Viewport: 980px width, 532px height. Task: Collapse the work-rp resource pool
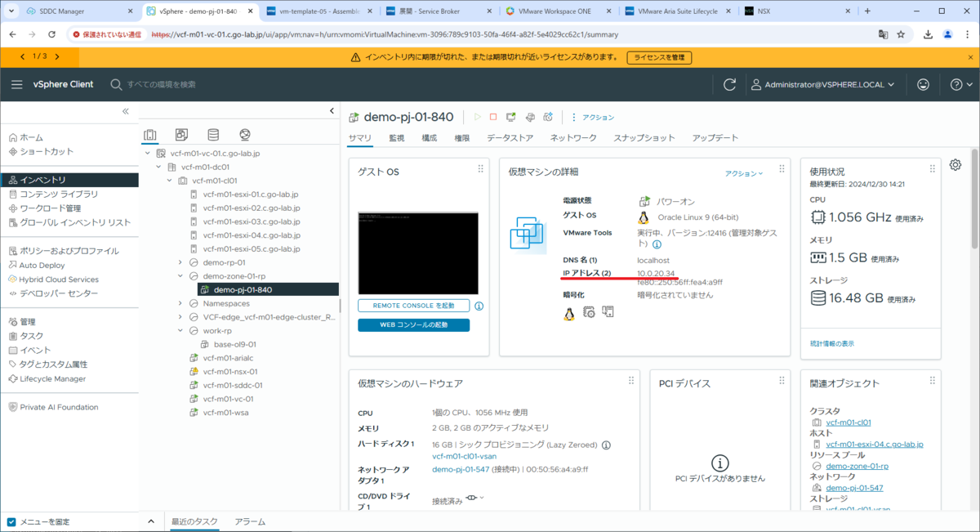tap(180, 331)
